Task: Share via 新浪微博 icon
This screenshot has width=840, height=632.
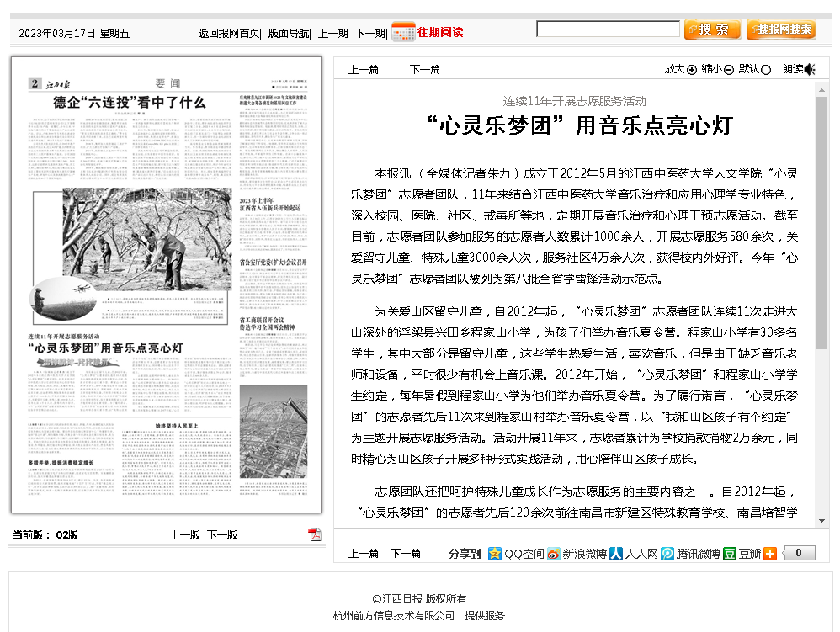Action: click(x=553, y=553)
